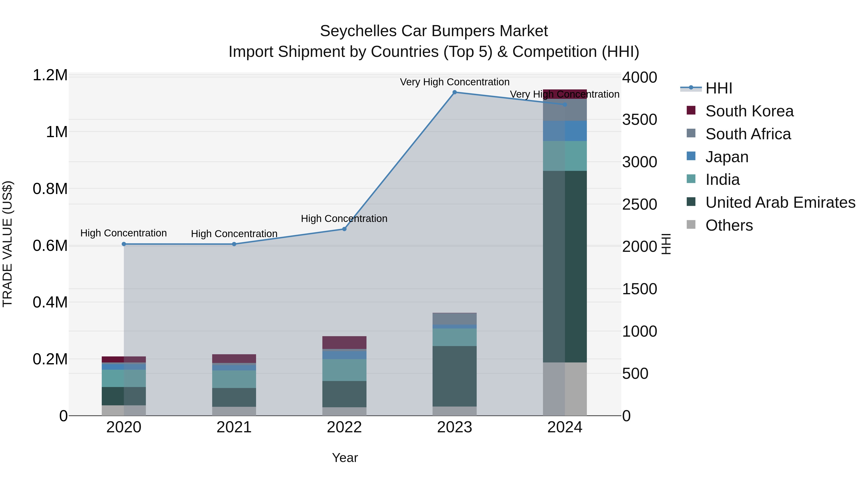This screenshot has width=868, height=488.
Task: Click the 2022 x-axis label
Action: [x=344, y=427]
